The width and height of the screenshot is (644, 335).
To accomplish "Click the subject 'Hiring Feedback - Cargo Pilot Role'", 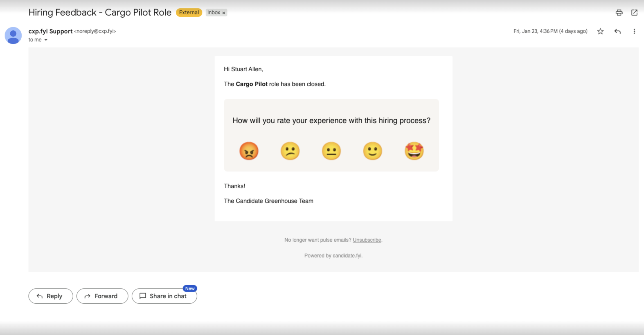I will point(100,13).
